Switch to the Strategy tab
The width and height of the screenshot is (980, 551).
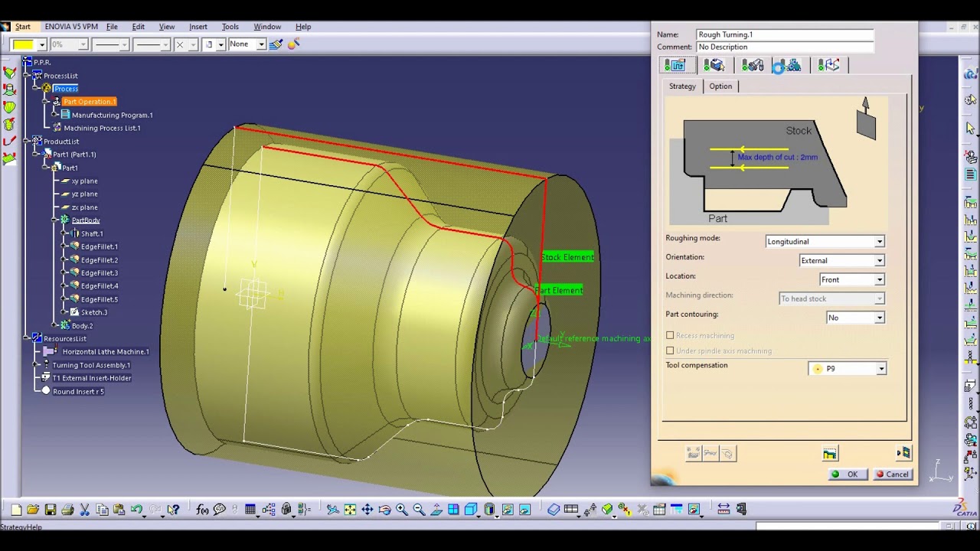click(682, 86)
